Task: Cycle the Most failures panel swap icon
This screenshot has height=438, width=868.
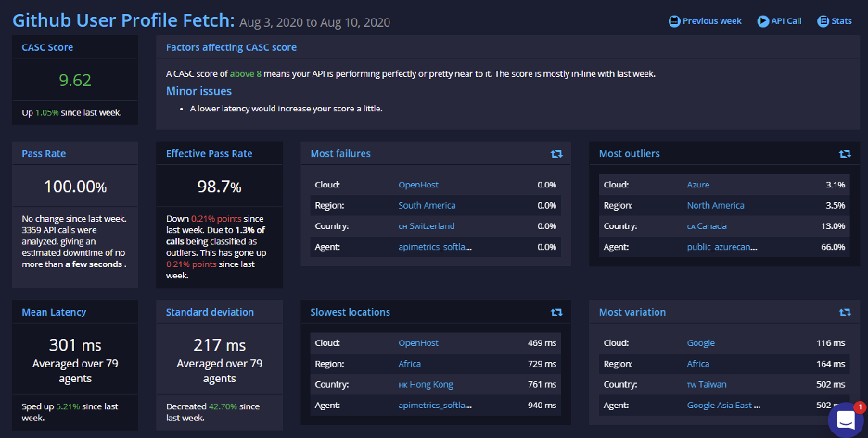Action: point(556,154)
